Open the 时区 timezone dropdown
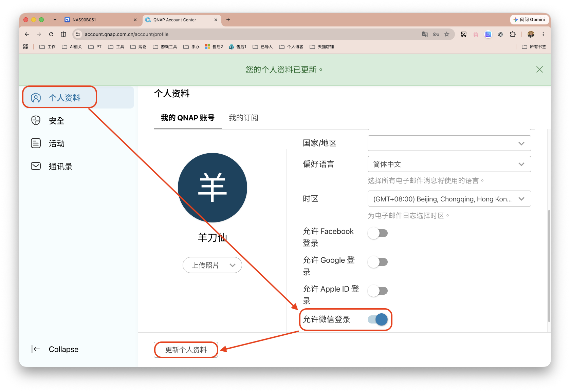 coord(449,199)
